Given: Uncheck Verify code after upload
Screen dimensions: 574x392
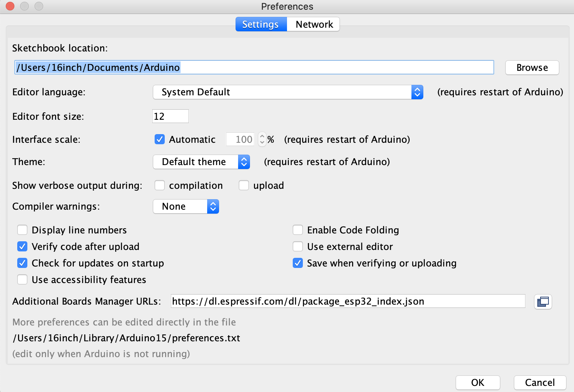Looking at the screenshot, I should coord(22,246).
